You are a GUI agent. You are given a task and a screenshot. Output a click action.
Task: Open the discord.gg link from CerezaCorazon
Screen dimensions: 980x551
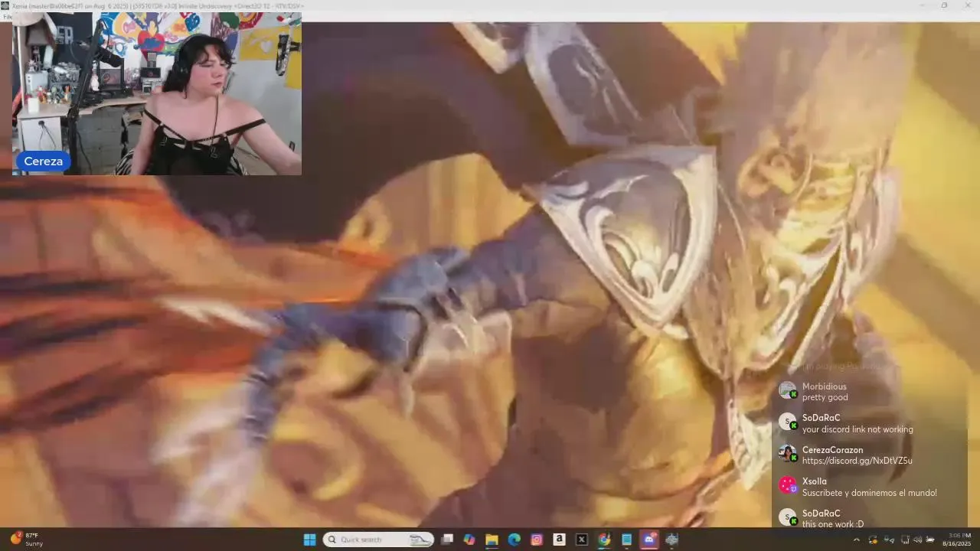[x=857, y=461]
